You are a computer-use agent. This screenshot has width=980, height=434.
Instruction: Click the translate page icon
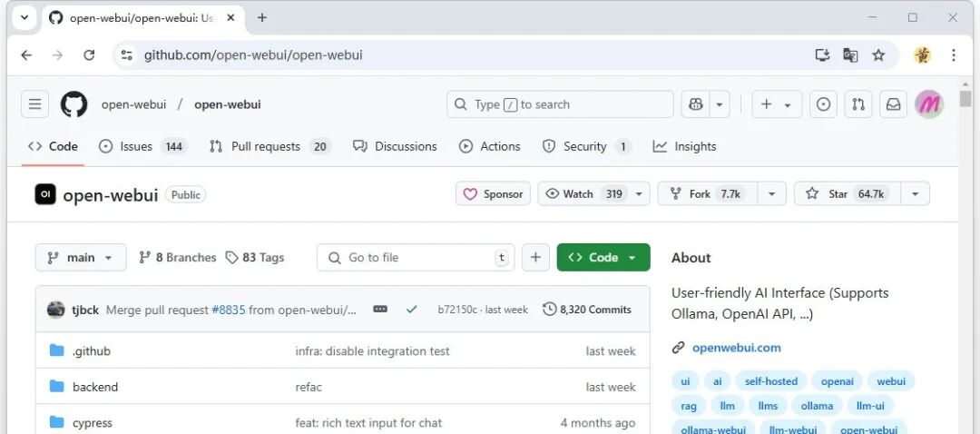(x=850, y=55)
